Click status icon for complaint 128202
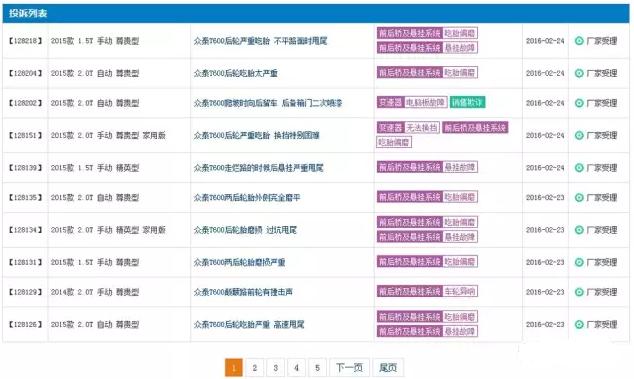Viewport: 634px width, 379px height. (x=579, y=103)
